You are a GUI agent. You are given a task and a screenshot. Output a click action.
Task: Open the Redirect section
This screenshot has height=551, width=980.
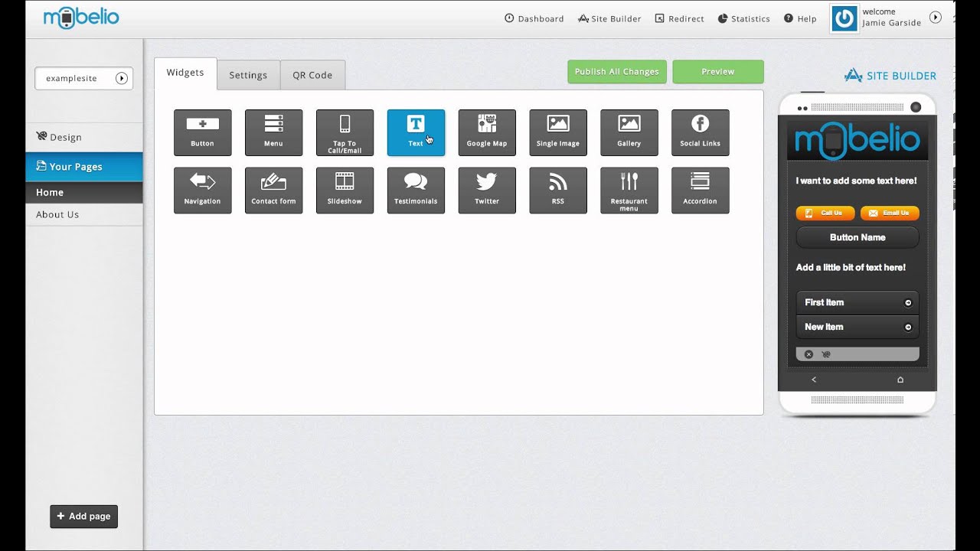tap(679, 18)
